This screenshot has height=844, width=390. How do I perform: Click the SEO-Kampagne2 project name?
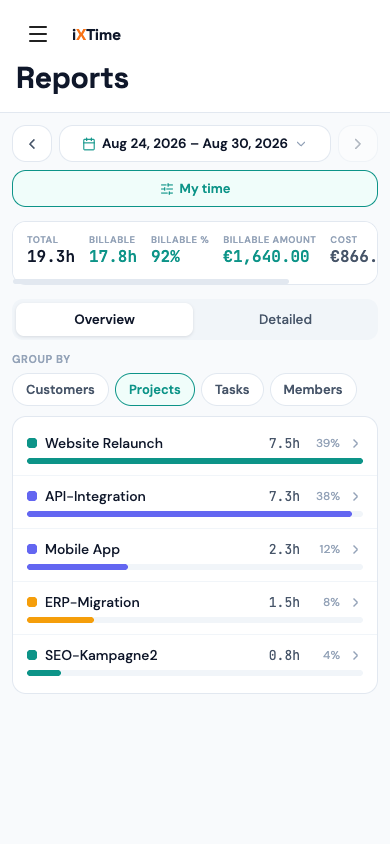tap(101, 655)
